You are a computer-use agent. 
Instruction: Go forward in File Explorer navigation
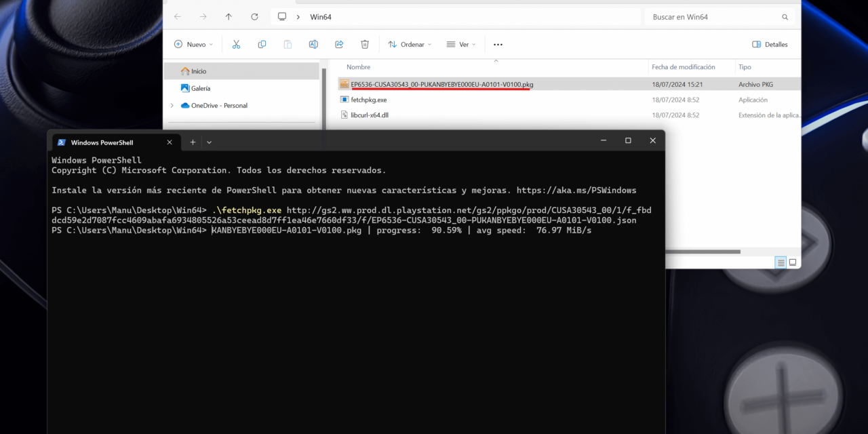203,17
